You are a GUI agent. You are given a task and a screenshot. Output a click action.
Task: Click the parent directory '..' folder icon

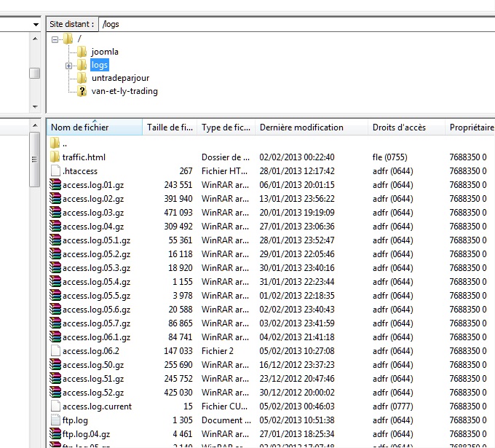(56, 144)
